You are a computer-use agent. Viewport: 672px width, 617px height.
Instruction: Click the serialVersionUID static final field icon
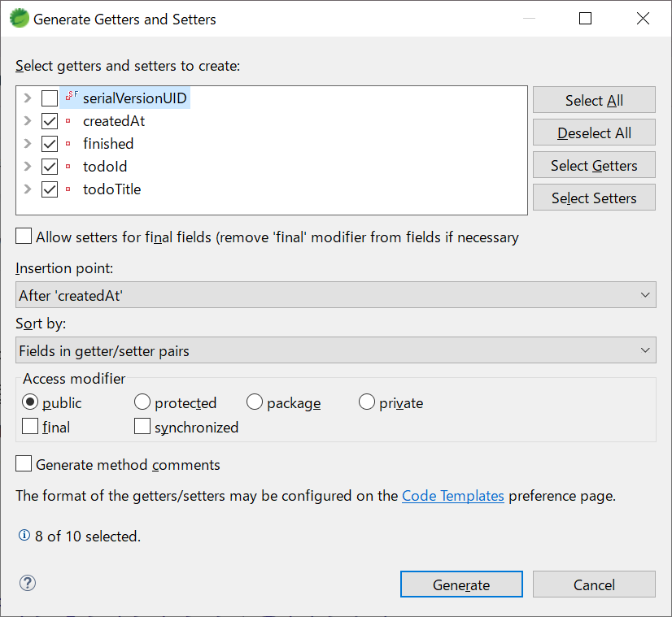[x=71, y=98]
